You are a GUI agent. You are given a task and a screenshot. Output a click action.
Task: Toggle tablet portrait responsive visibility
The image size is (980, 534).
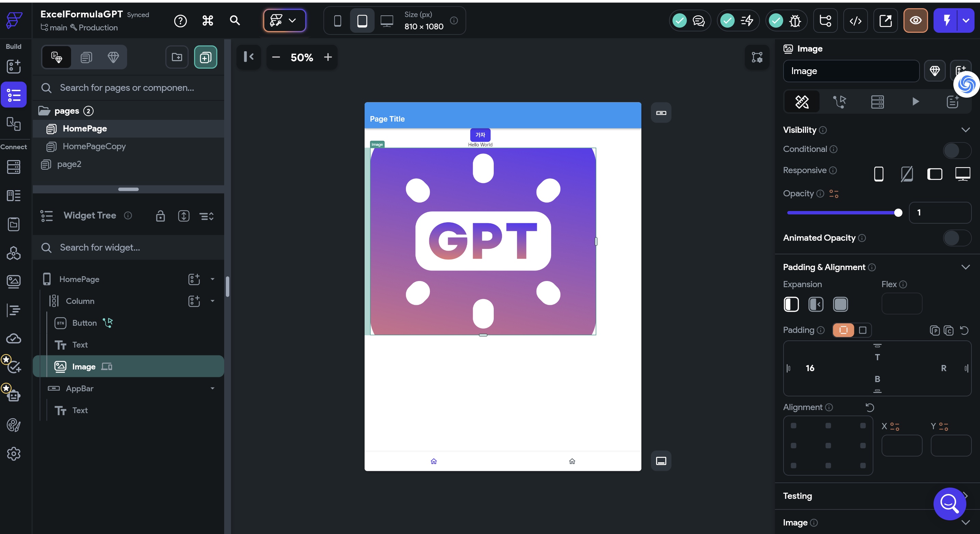click(907, 174)
